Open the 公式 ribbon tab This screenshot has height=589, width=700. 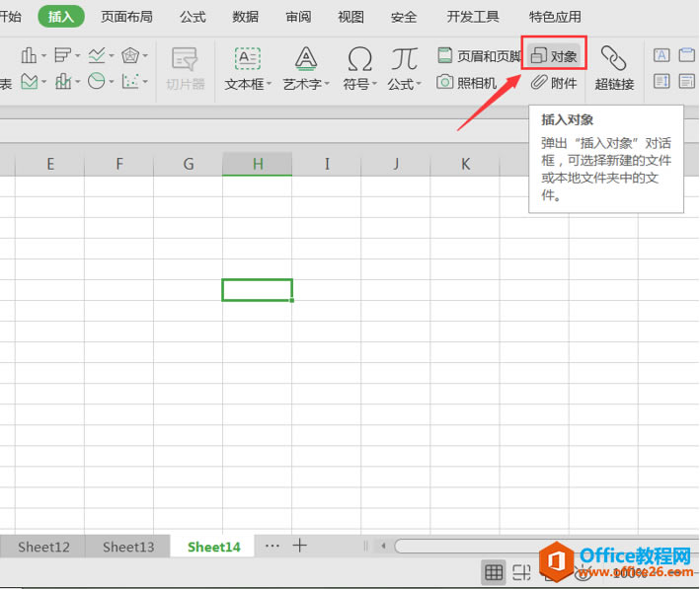point(193,17)
